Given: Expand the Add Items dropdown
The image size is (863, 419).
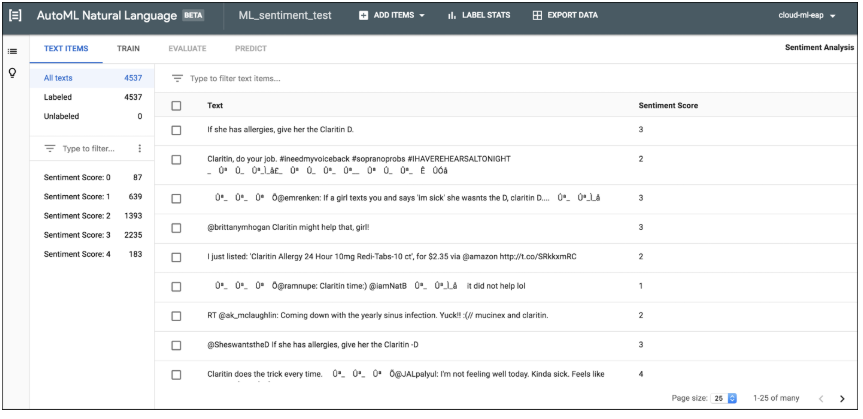Looking at the screenshot, I should click(x=422, y=15).
